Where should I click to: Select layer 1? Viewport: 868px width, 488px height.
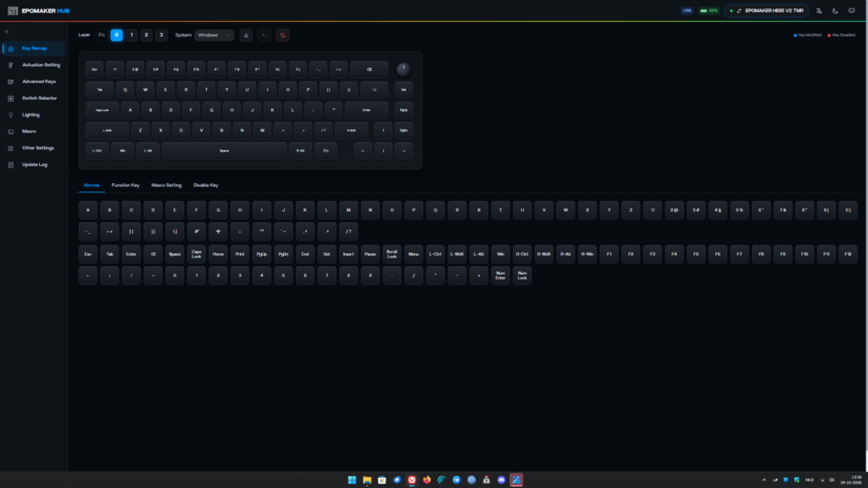(x=131, y=35)
